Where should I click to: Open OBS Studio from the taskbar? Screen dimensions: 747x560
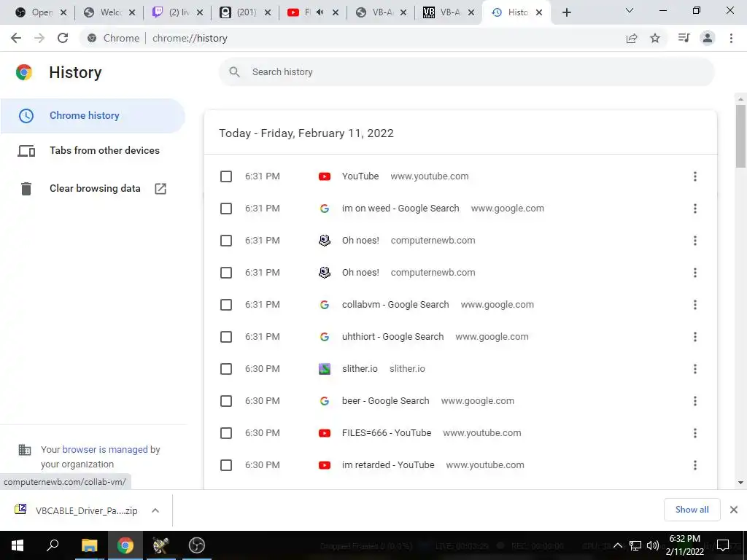pyautogui.click(x=197, y=545)
